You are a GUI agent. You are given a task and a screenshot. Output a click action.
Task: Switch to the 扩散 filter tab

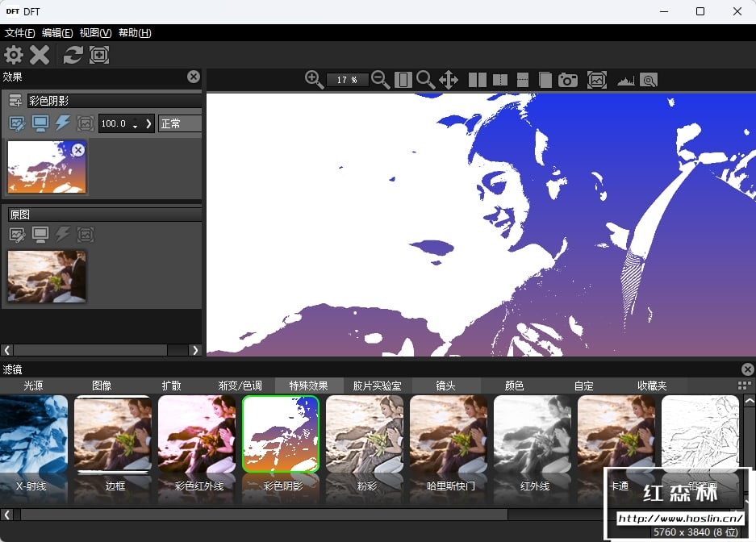pos(171,386)
